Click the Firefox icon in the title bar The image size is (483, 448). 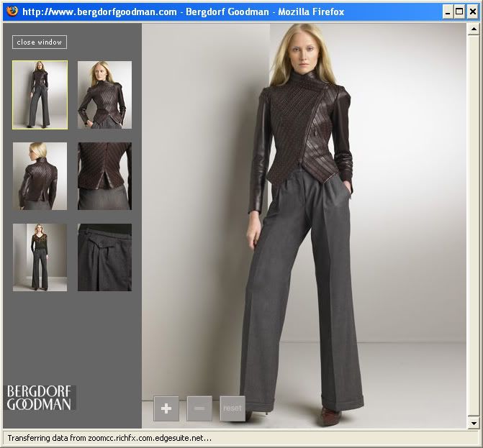click(12, 12)
